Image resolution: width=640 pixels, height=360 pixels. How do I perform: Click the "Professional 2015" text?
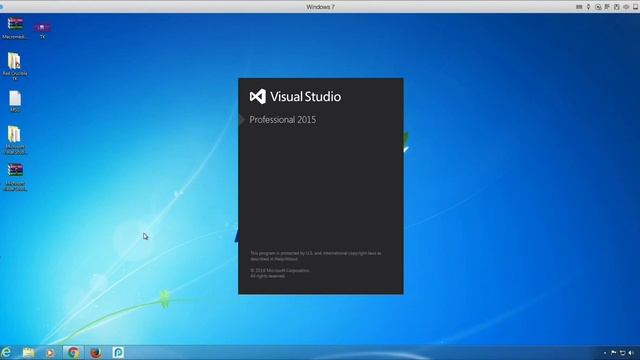point(282,120)
